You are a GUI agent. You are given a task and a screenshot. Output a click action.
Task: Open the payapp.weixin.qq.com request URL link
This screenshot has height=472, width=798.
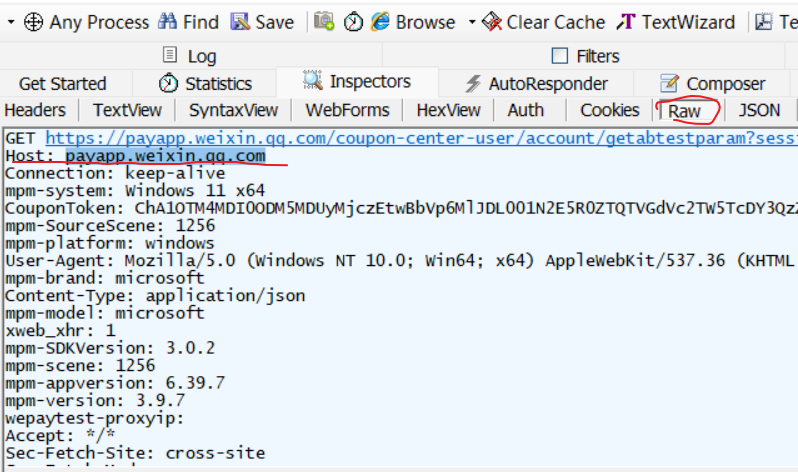tap(421, 138)
